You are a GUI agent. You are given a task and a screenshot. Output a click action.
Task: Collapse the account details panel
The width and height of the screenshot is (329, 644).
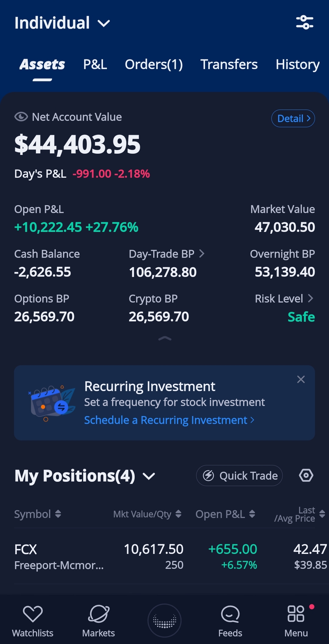(165, 339)
